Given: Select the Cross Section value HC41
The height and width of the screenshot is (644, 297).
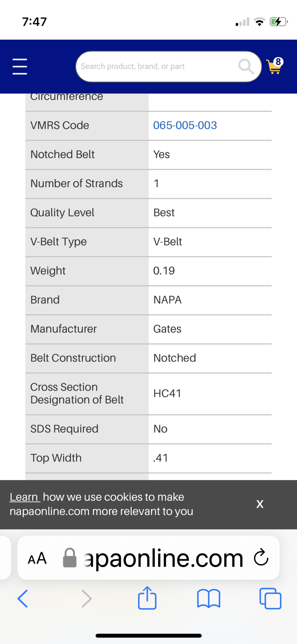Looking at the screenshot, I should pos(167,393).
